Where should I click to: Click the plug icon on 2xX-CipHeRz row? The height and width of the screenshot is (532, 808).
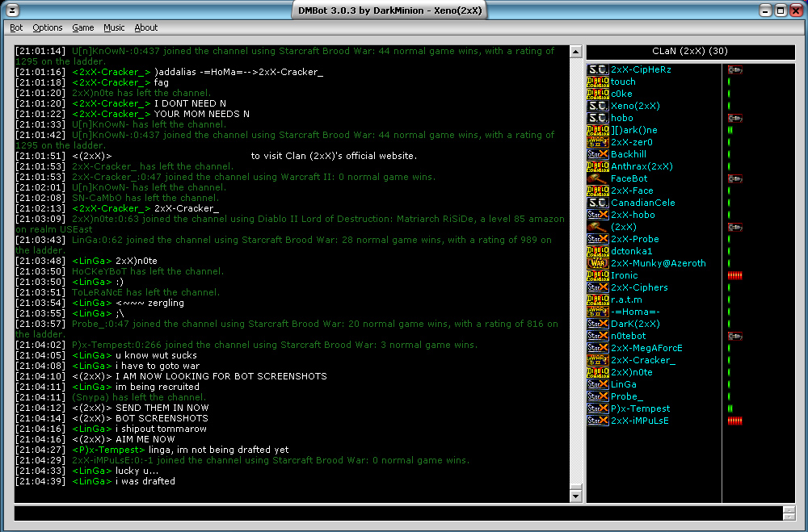tap(734, 69)
